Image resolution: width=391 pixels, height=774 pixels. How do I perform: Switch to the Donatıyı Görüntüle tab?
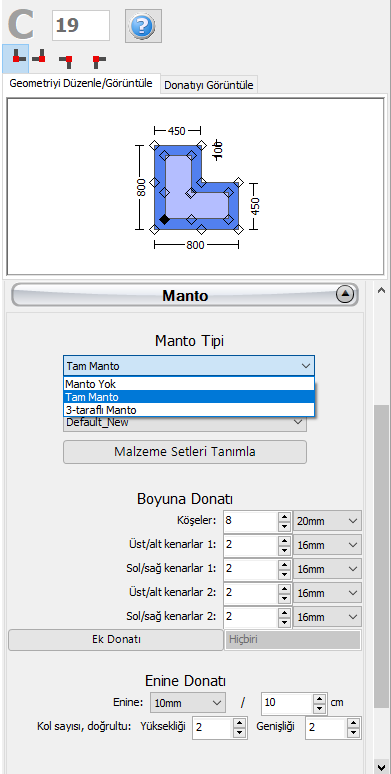[208, 85]
